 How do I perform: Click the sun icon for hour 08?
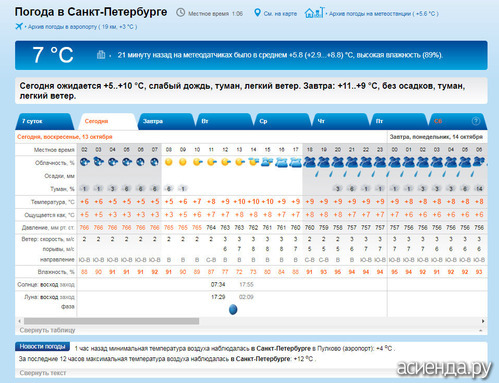click(x=169, y=162)
